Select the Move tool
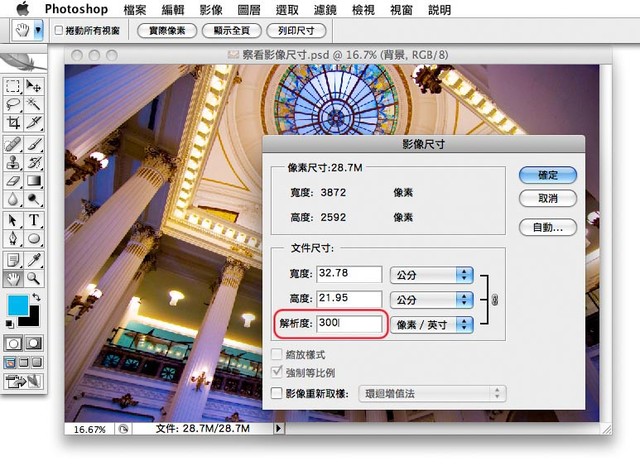 (x=33, y=86)
